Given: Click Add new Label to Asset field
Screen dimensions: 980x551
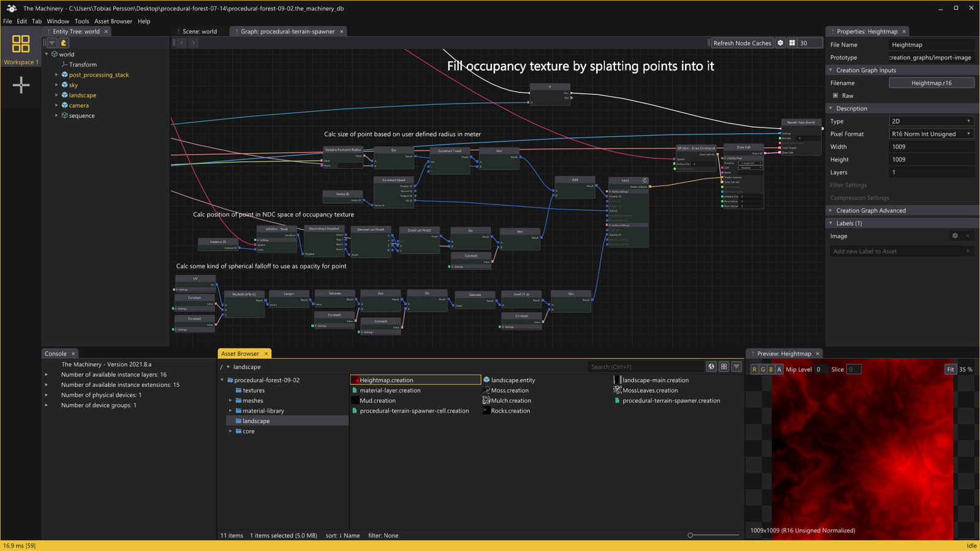Looking at the screenshot, I should pyautogui.click(x=897, y=251).
